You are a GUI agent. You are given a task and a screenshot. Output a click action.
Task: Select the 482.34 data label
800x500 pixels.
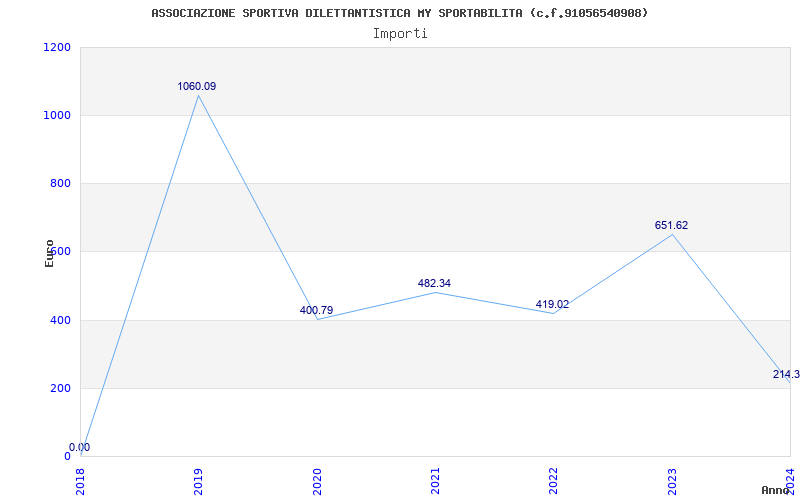[434, 283]
